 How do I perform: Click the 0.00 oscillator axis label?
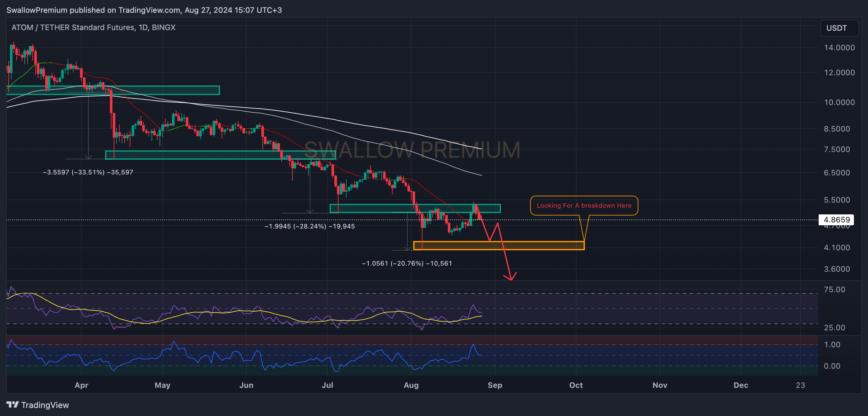(832, 366)
